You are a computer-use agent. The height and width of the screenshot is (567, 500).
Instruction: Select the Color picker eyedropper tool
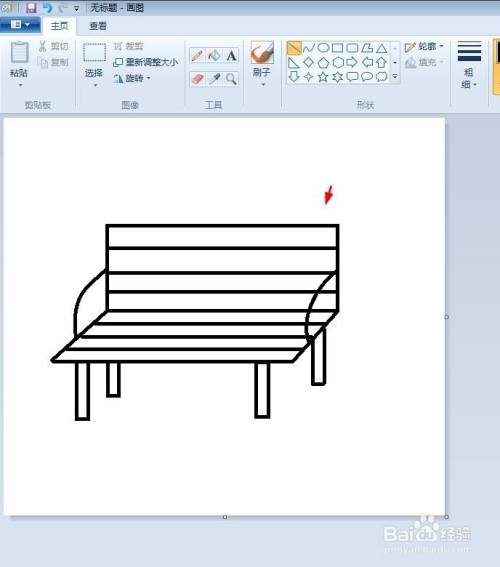214,79
